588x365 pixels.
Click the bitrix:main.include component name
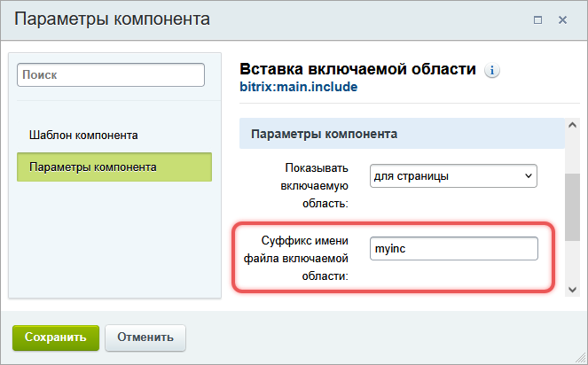(299, 88)
